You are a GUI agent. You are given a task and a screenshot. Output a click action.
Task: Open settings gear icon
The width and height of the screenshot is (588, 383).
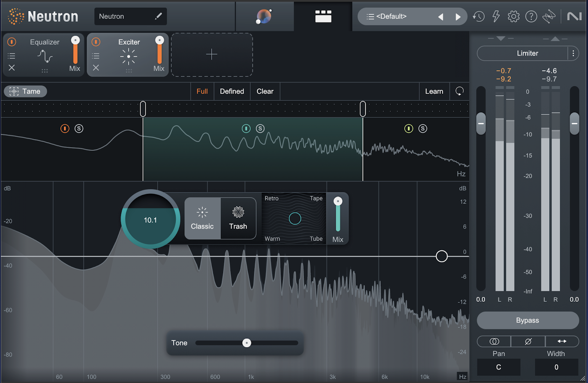click(x=513, y=16)
